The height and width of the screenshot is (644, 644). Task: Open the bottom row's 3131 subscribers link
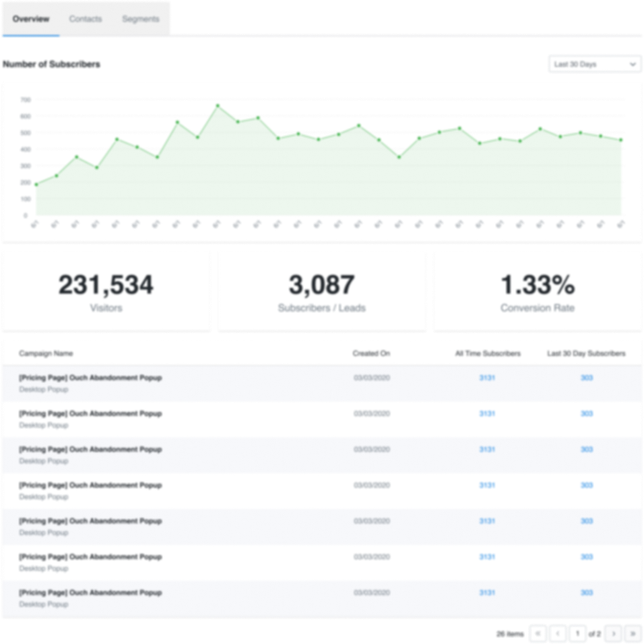tap(487, 592)
